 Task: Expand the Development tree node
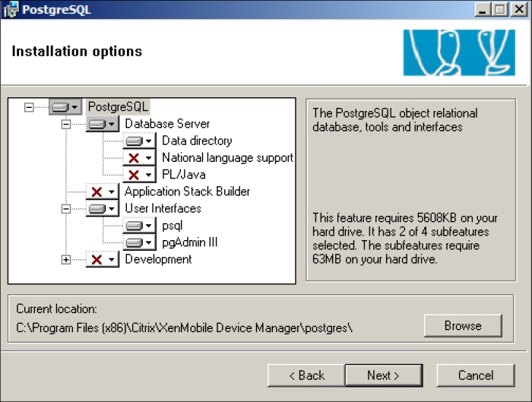(66, 260)
